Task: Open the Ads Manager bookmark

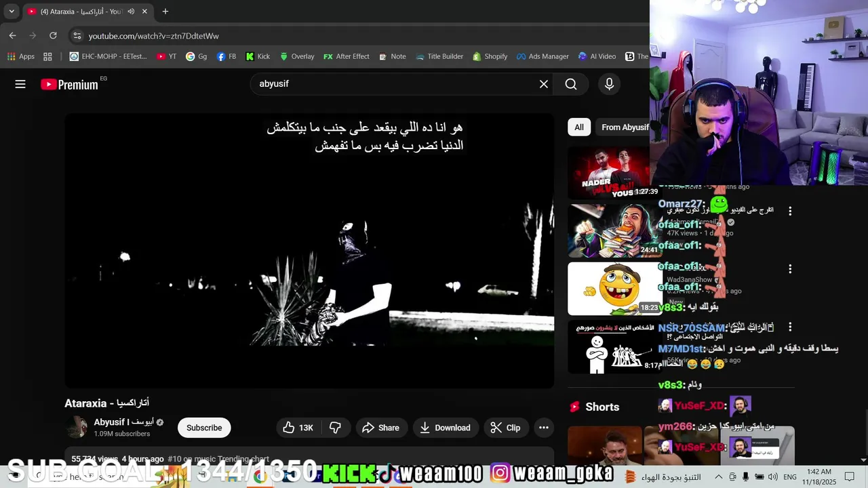Action: [x=542, y=56]
